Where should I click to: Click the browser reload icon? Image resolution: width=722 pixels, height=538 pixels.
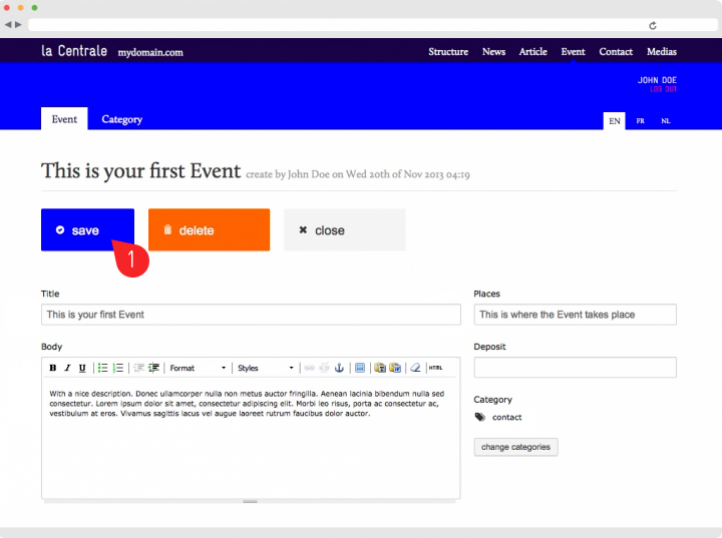pos(652,25)
